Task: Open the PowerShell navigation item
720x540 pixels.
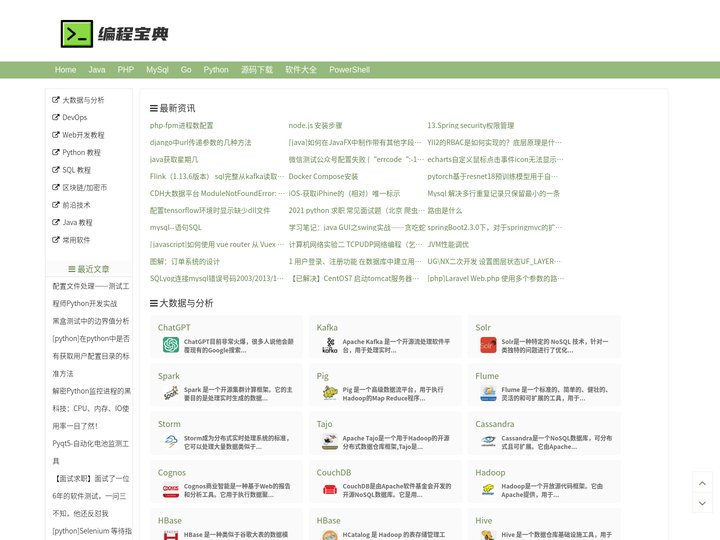Action: pyautogui.click(x=349, y=70)
